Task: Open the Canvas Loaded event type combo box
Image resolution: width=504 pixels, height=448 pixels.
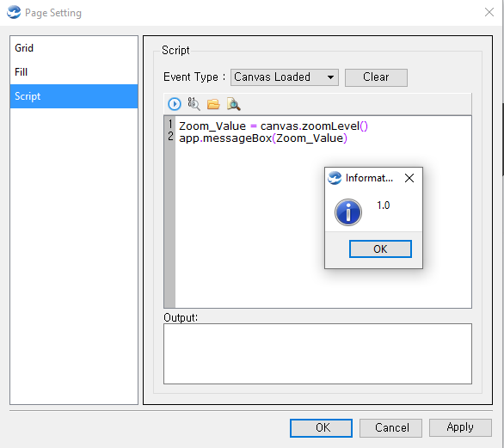Action: (x=285, y=77)
